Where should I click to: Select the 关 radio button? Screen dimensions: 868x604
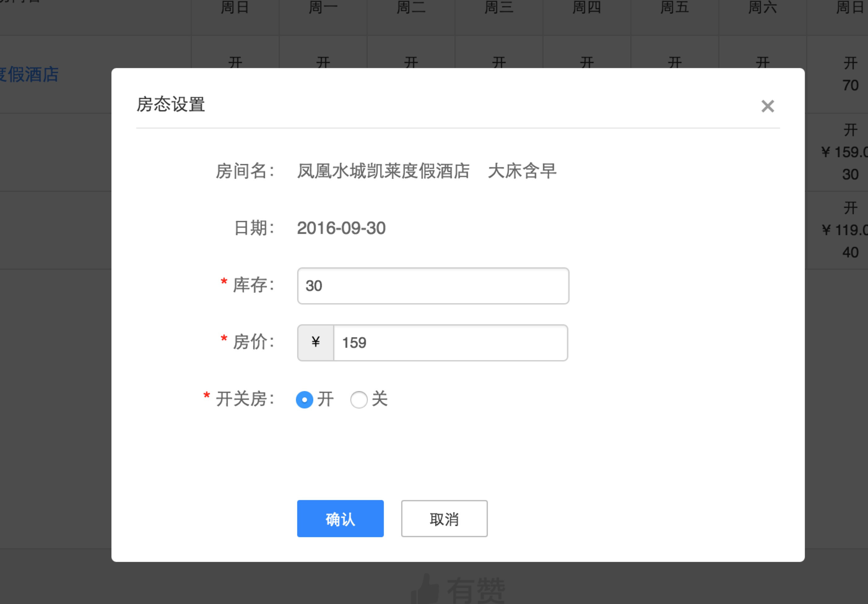coord(359,399)
